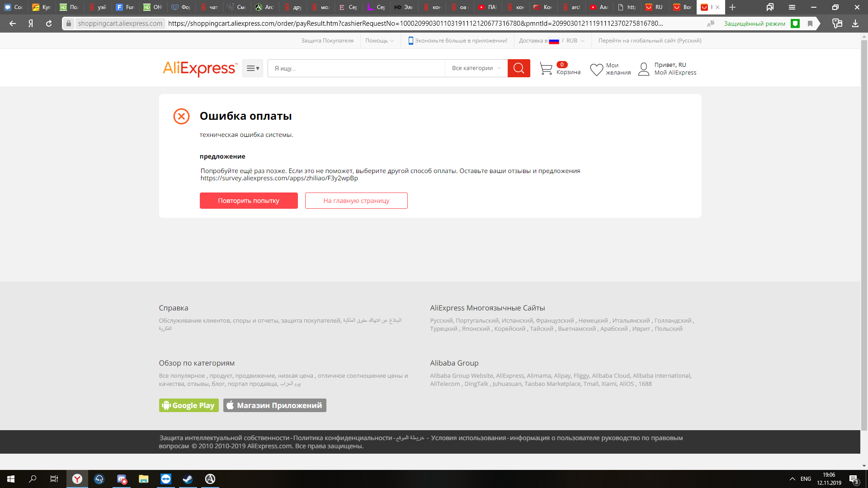Switch to the 'Куп' tab

click(x=42, y=7)
